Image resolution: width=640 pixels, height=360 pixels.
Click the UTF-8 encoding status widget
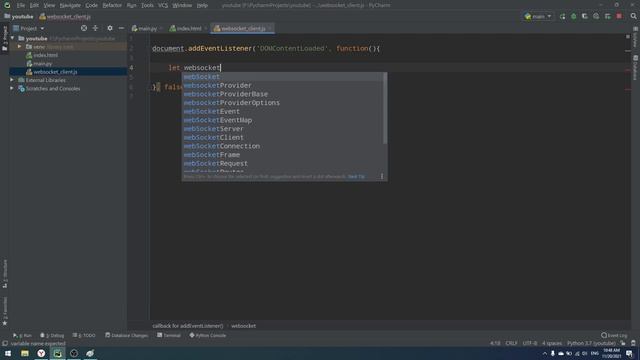[530, 343]
